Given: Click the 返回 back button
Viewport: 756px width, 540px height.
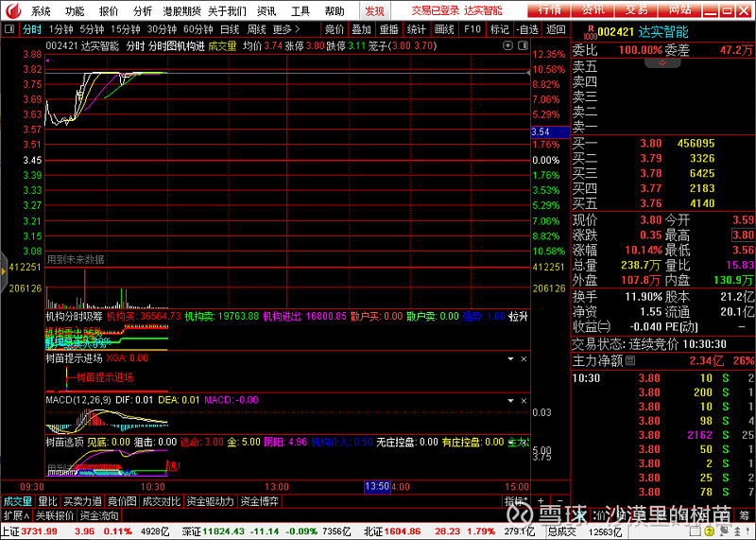Looking at the screenshot, I should pyautogui.click(x=556, y=29).
